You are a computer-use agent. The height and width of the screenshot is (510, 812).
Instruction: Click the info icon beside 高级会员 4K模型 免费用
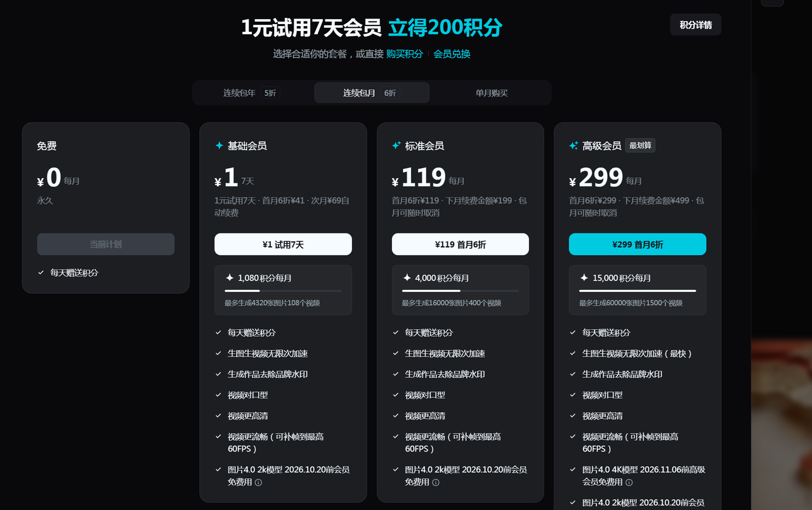pyautogui.click(x=628, y=483)
